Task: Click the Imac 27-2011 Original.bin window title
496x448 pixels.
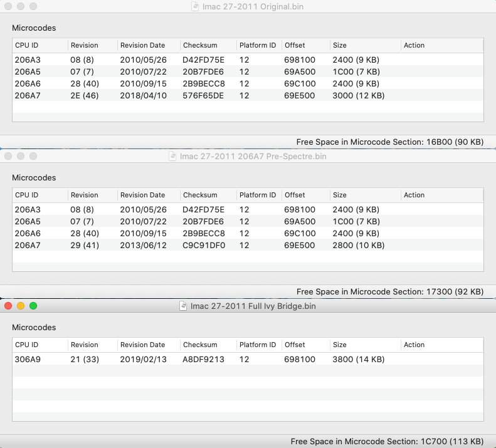Action: 253,6
